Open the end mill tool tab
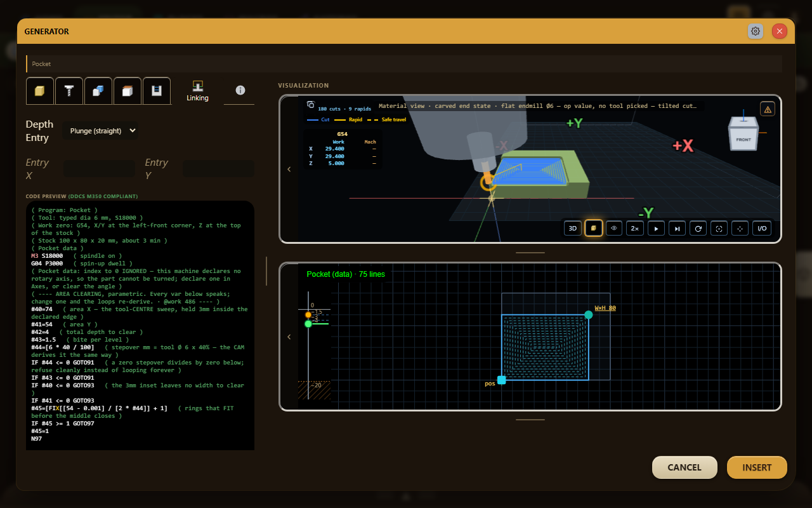Image resolution: width=812 pixels, height=508 pixels. pyautogui.click(x=69, y=91)
